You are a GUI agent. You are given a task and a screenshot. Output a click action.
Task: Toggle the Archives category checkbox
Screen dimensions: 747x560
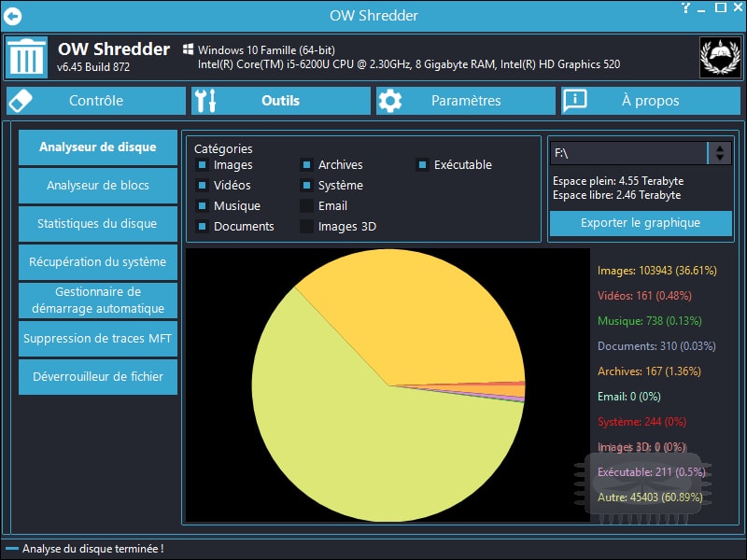[x=307, y=165]
